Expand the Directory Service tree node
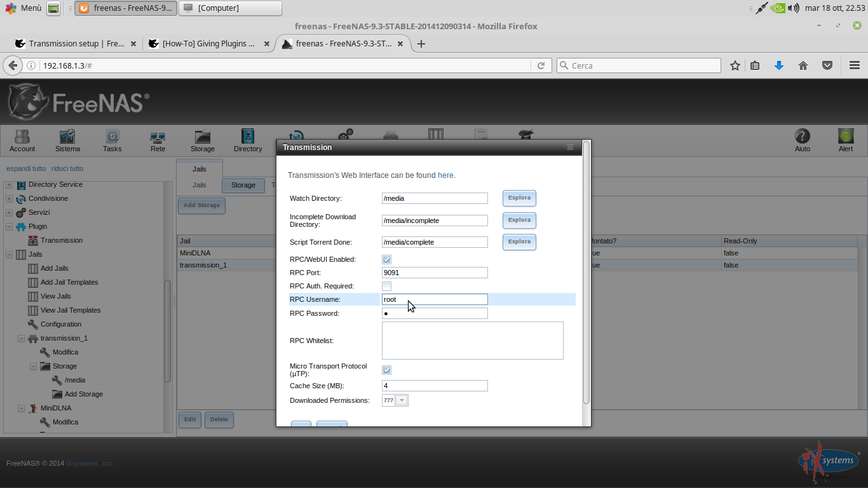Image resolution: width=868 pixels, height=488 pixels. coord(10,184)
